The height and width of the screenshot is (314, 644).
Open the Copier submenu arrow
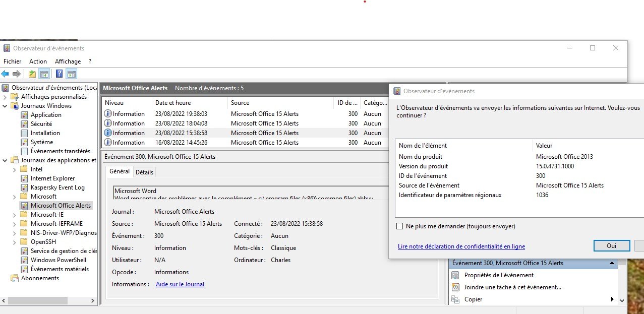(x=612, y=299)
